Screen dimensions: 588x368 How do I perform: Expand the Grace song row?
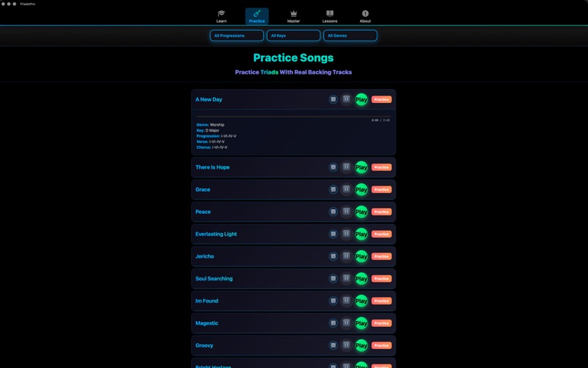293,190
